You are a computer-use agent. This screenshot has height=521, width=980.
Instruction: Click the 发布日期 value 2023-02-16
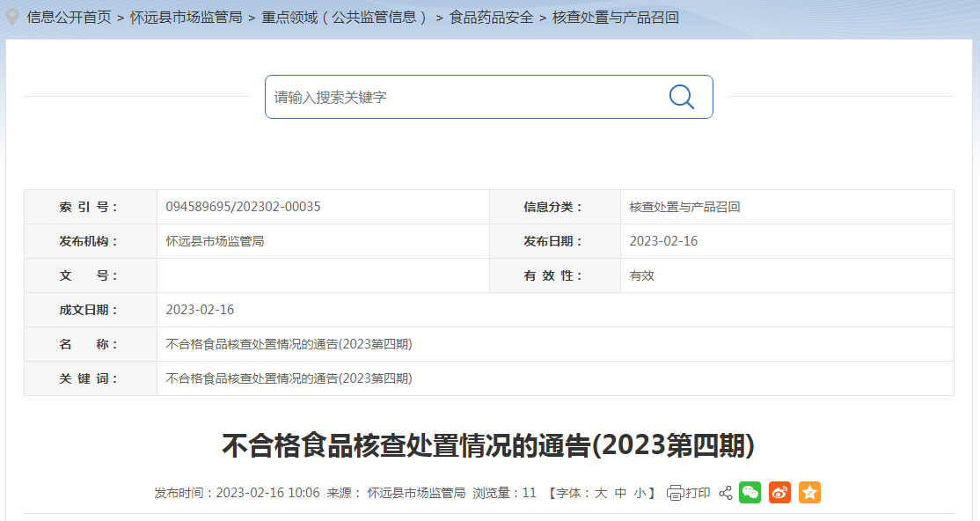click(x=663, y=241)
